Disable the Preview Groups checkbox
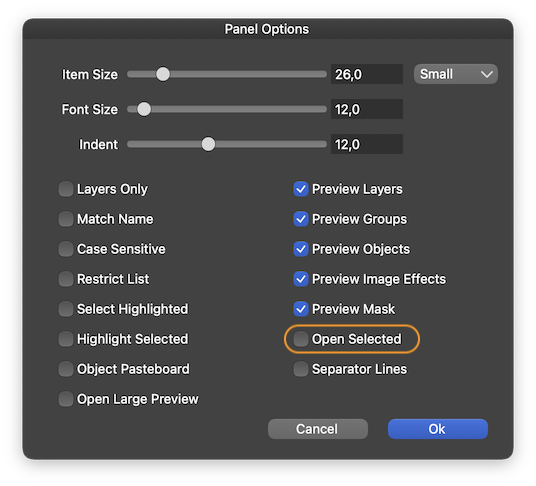536x486 pixels. (x=301, y=219)
